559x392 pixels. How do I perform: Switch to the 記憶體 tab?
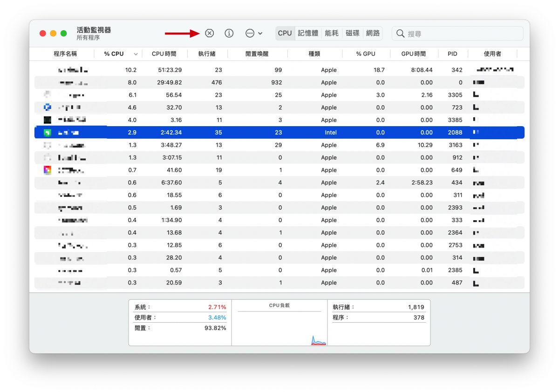click(x=308, y=33)
